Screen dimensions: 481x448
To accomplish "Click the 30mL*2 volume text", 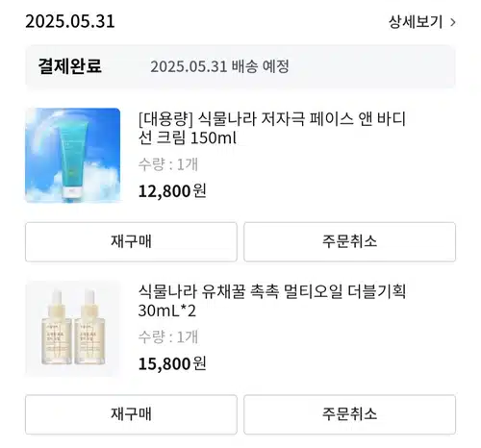I will click(x=166, y=311).
